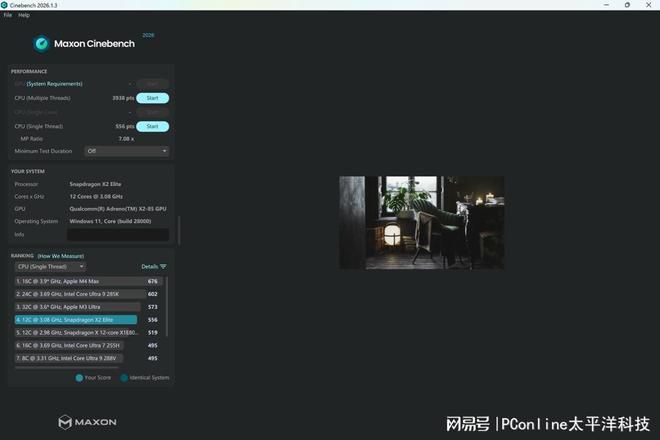Click the Maxon Cinebench logo icon

[42, 43]
